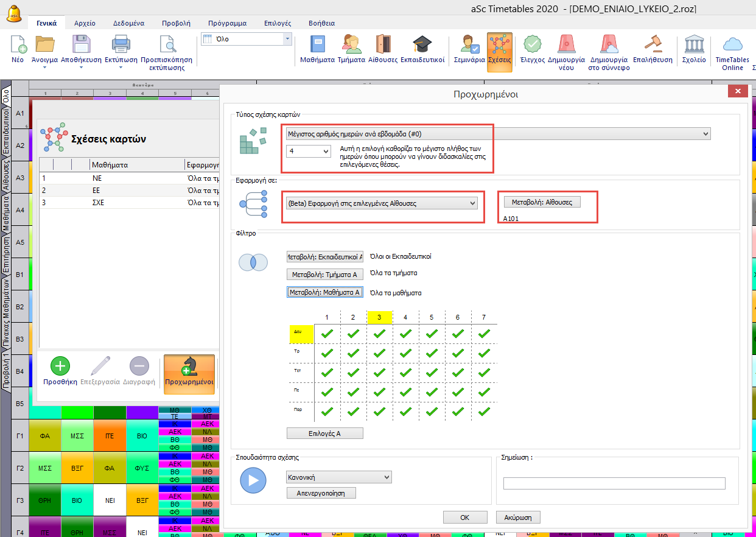This screenshot has width=756, height=537.
Task: Click green Προσθήκη plus icon
Action: point(60,367)
